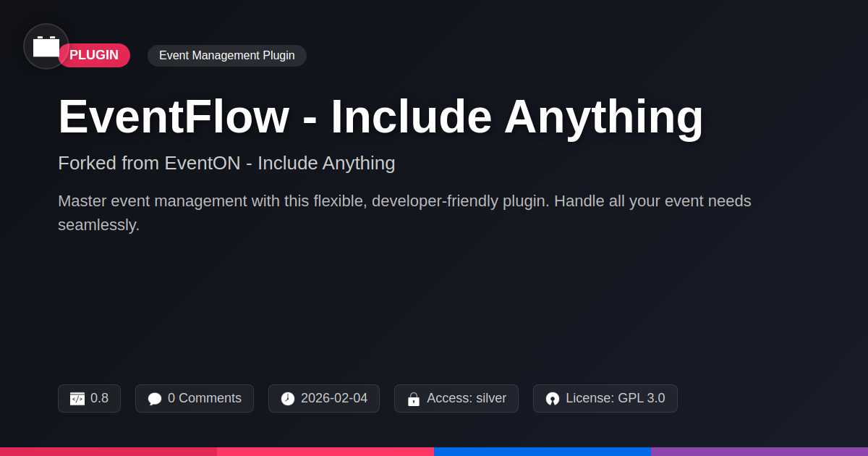Screen dimensions: 868x456
Task: Click the pink color bar segment
Action: pyautogui.click(x=325, y=451)
